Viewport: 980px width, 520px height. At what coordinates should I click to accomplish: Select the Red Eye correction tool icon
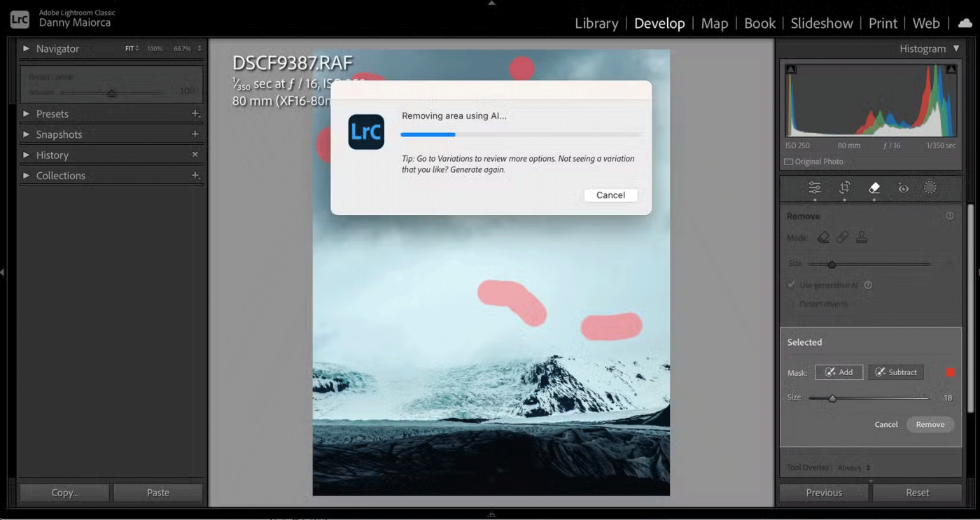tap(904, 188)
